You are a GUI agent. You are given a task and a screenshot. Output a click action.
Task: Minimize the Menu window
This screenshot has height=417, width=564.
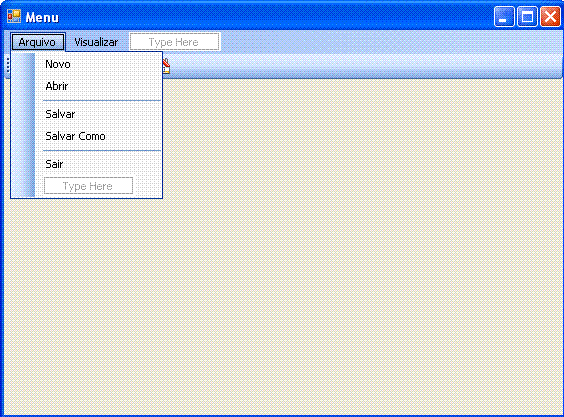click(x=504, y=17)
